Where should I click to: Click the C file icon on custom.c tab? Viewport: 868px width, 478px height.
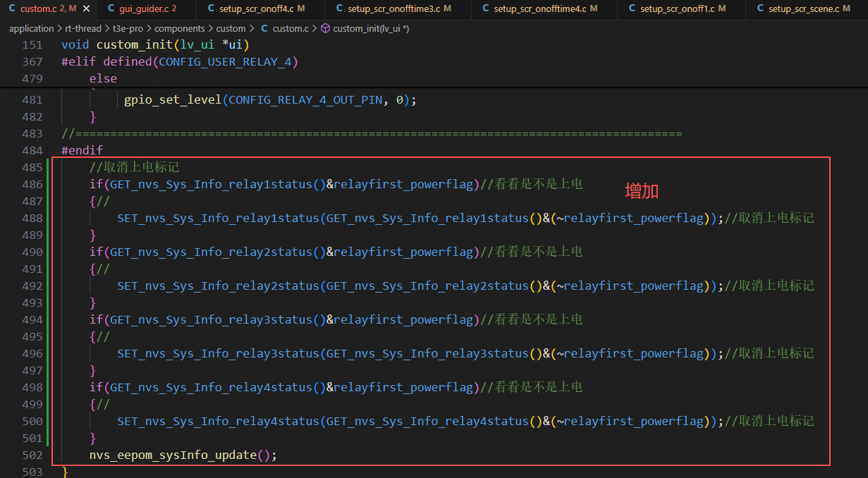12,8
